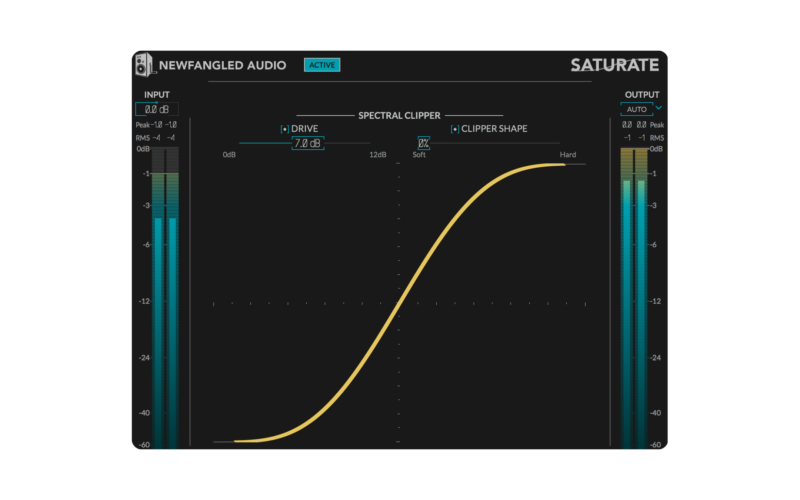This screenshot has height=500, width=800.
Task: Toggle the DRIVE link icon
Action: pyautogui.click(x=284, y=129)
